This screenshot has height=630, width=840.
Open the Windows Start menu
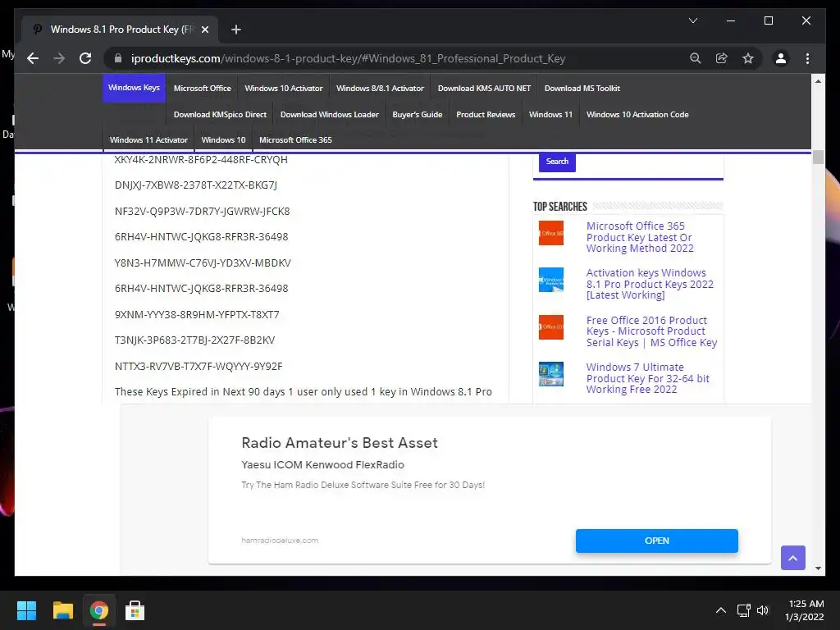26,610
